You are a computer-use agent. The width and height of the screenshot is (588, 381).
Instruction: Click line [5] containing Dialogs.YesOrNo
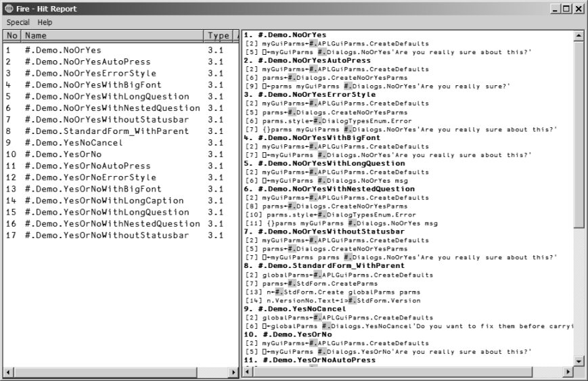coord(388,352)
